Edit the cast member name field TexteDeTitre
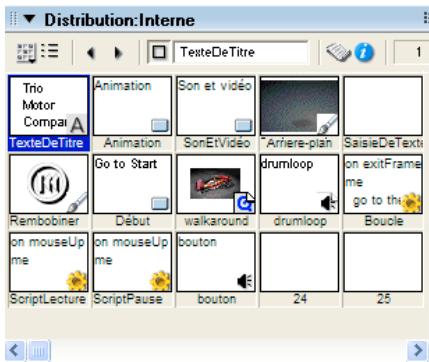The image size is (429, 362). point(241,52)
